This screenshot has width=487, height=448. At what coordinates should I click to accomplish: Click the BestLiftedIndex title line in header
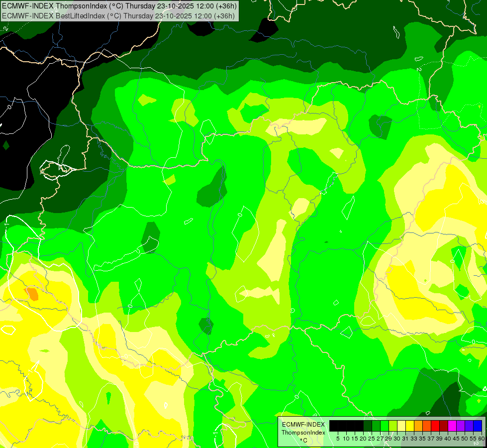coord(118,15)
